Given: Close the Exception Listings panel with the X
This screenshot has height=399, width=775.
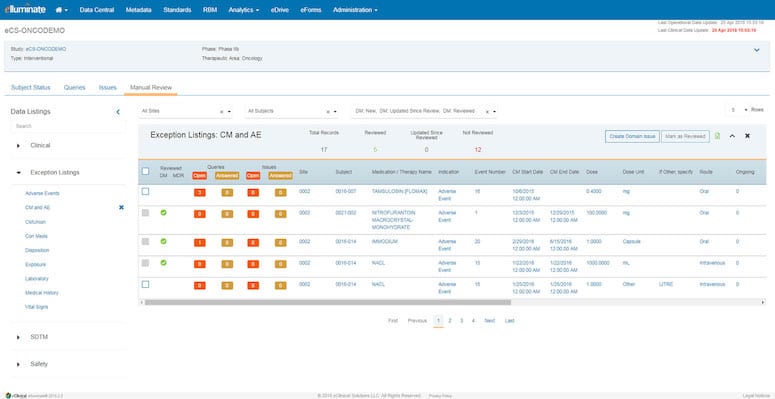Looking at the screenshot, I should pyautogui.click(x=747, y=136).
